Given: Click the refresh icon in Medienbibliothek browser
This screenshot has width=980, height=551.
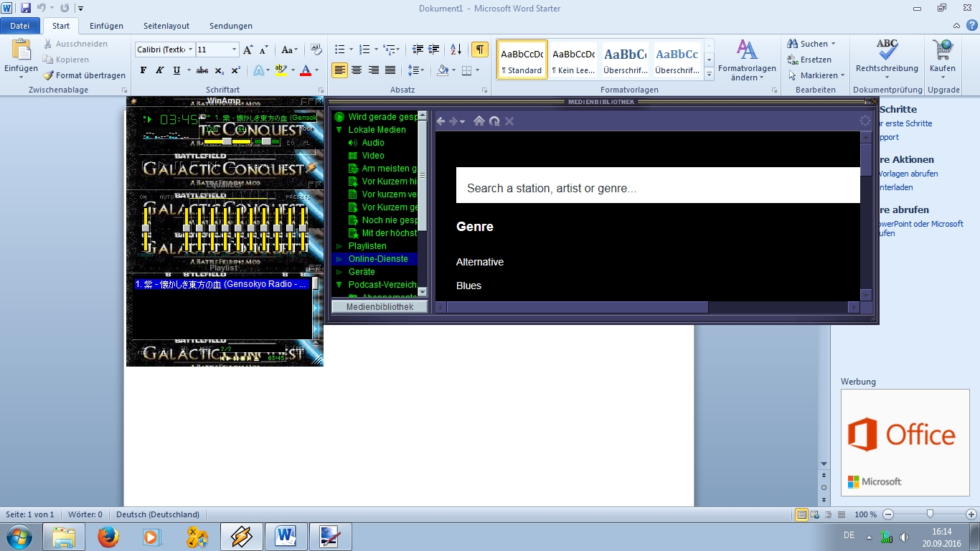Looking at the screenshot, I should point(494,121).
